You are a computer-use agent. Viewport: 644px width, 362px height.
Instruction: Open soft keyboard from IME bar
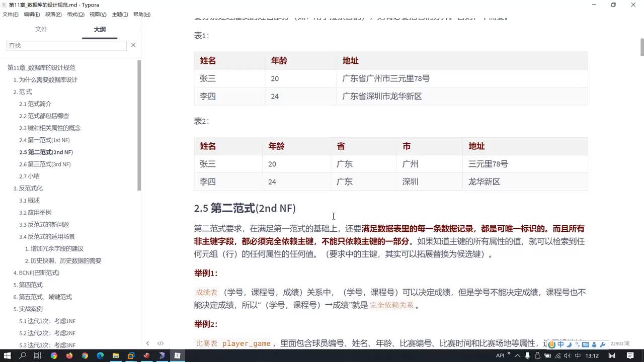pyautogui.click(x=586, y=344)
